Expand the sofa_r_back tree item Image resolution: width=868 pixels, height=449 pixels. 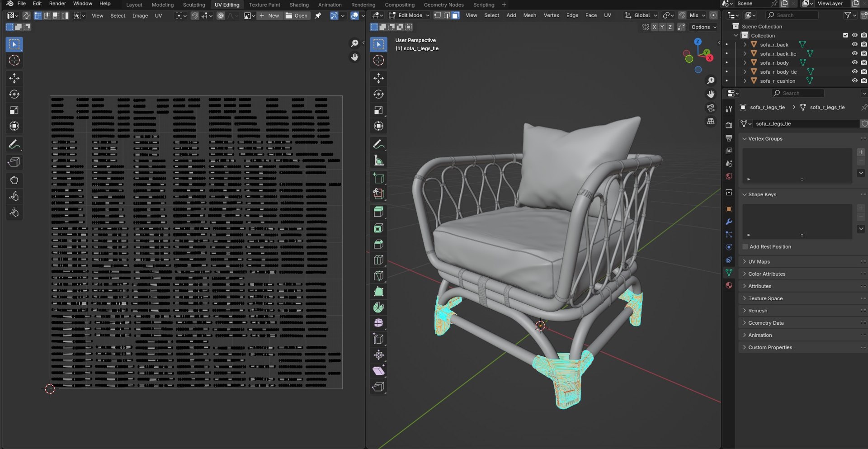[745, 44]
